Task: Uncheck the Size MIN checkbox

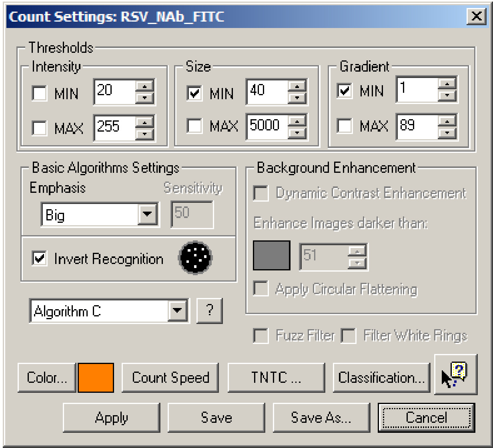Action: [194, 94]
